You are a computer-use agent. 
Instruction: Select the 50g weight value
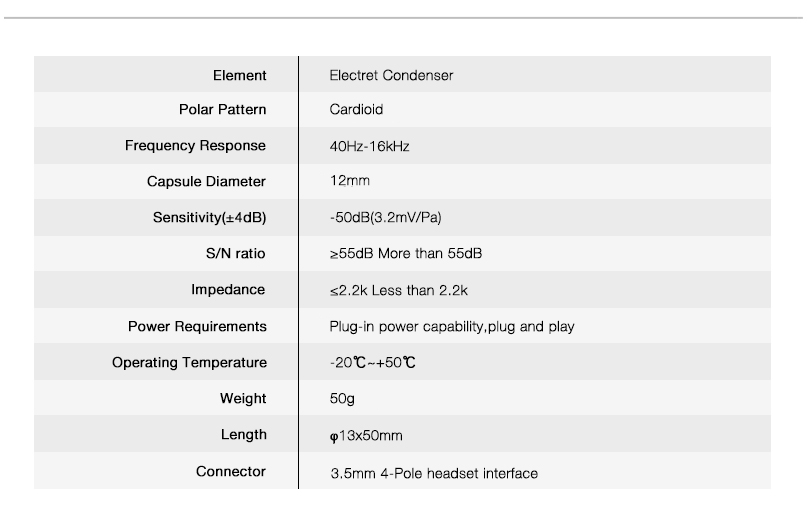342,399
